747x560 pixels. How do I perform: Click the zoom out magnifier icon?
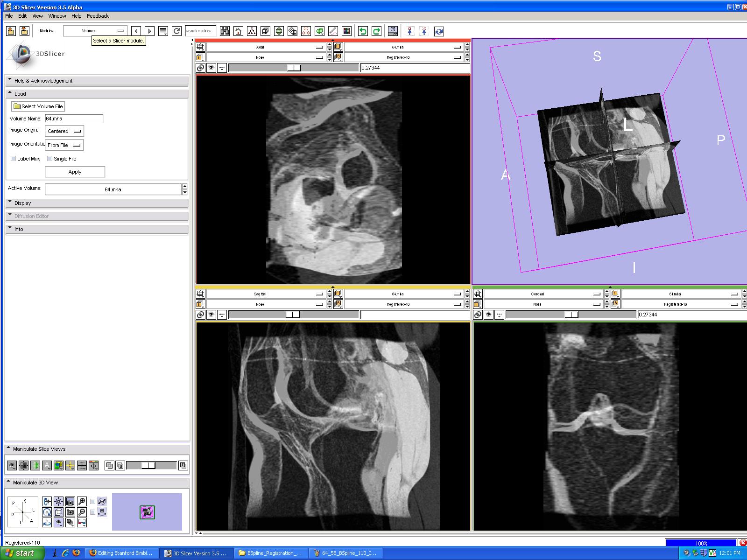(82, 512)
